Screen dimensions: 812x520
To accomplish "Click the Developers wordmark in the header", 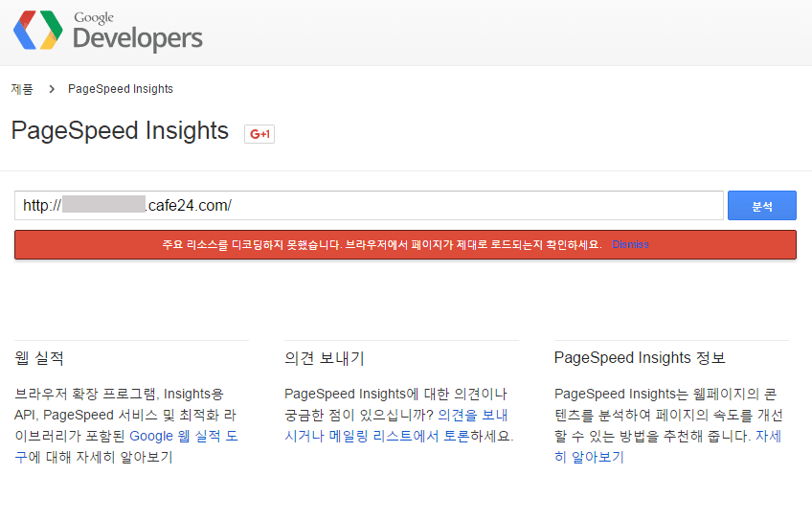I will click(x=137, y=37).
